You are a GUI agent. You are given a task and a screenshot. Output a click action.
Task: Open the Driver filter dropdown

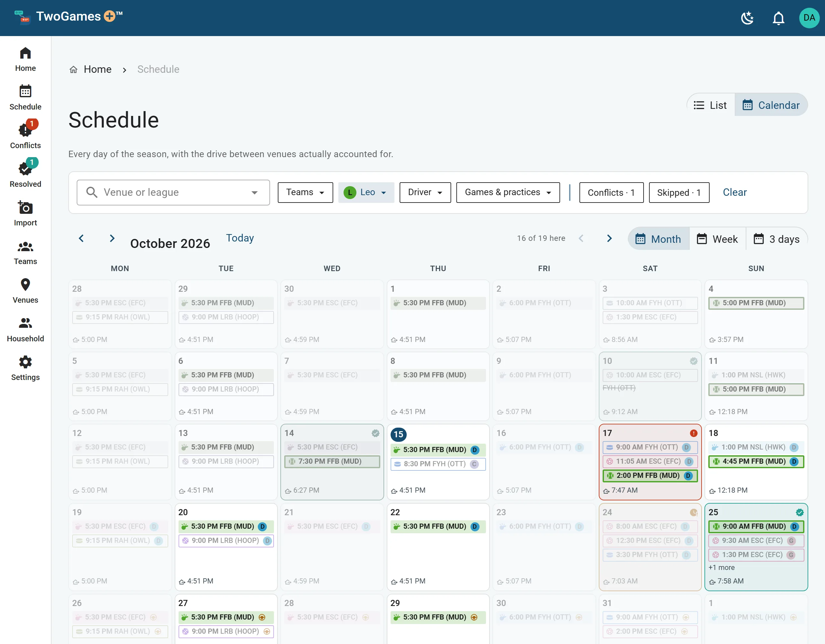[425, 193]
